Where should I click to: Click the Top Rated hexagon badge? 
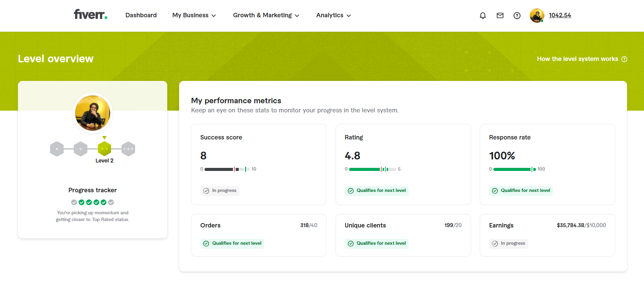128,149
